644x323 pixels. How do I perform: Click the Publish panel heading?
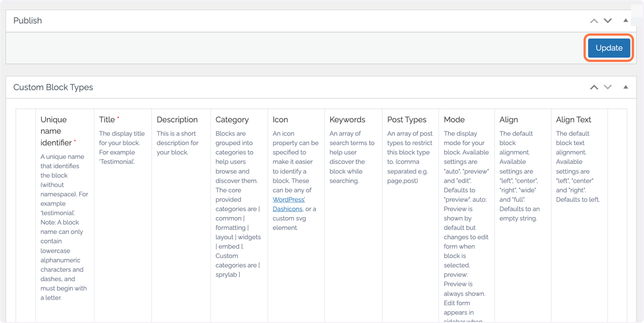pyautogui.click(x=27, y=20)
